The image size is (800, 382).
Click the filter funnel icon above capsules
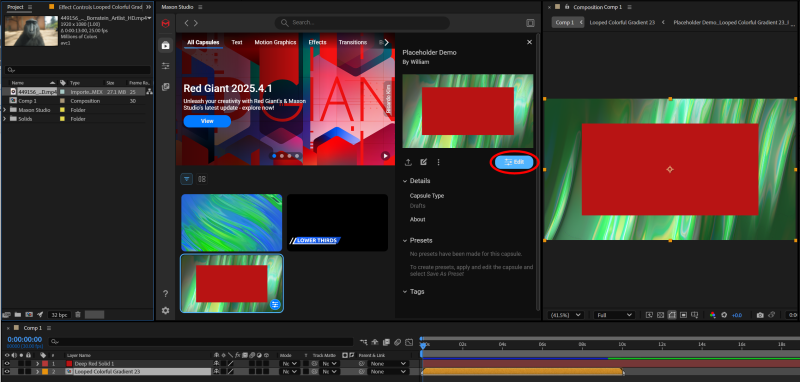(x=187, y=179)
